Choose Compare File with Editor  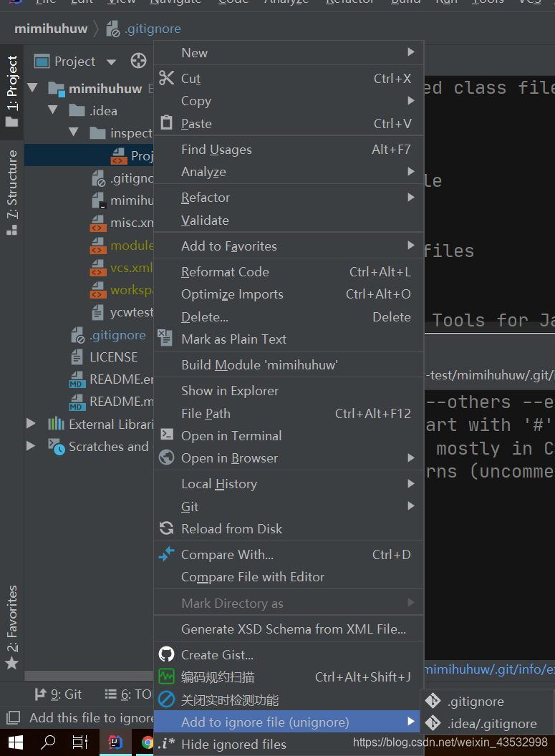[289, 576]
